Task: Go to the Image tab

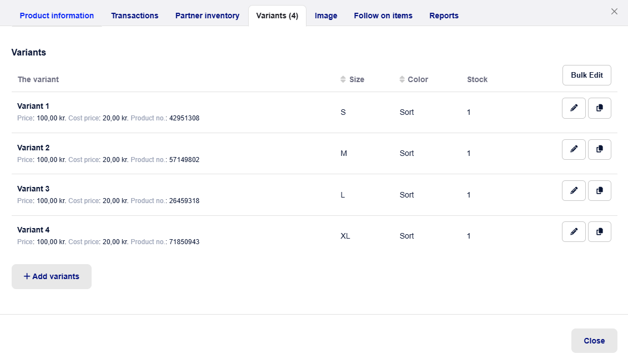Action: pos(325,16)
